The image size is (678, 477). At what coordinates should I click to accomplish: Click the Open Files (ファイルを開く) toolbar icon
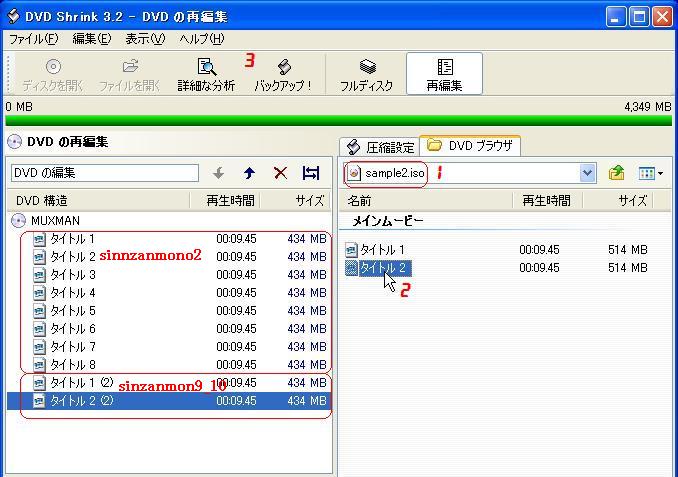click(x=130, y=66)
